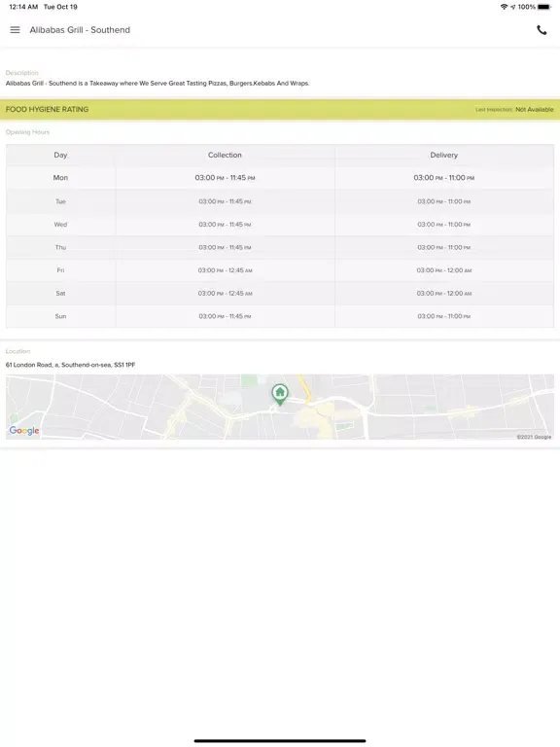Screen dimensions: 560x747
Task: Select Wednesday collection hours cell
Action: pos(225,225)
